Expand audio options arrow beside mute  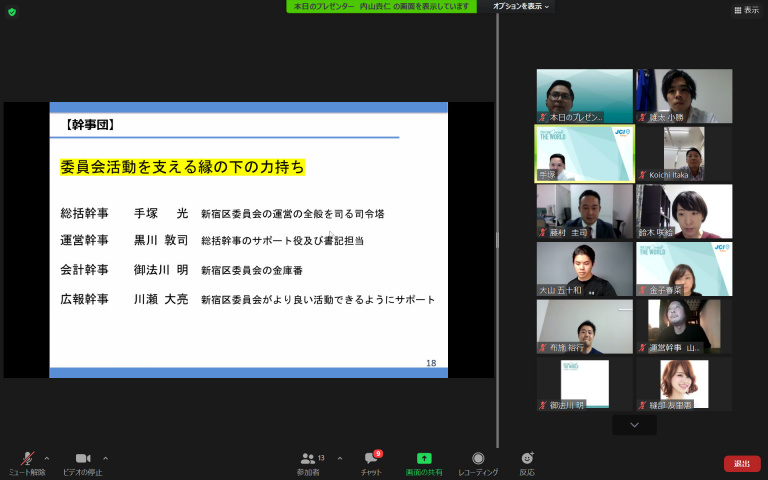(x=47, y=458)
